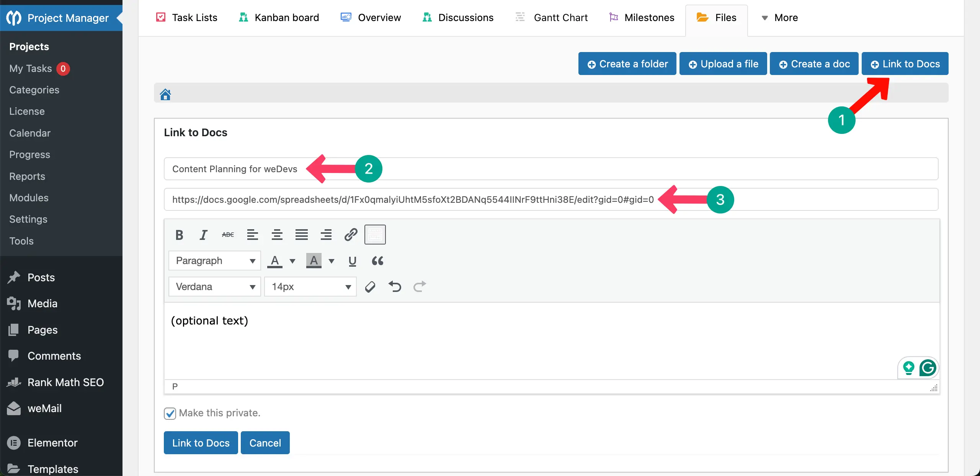Click the Insert link icon in editor
Viewport: 980px width, 476px height.
point(350,235)
